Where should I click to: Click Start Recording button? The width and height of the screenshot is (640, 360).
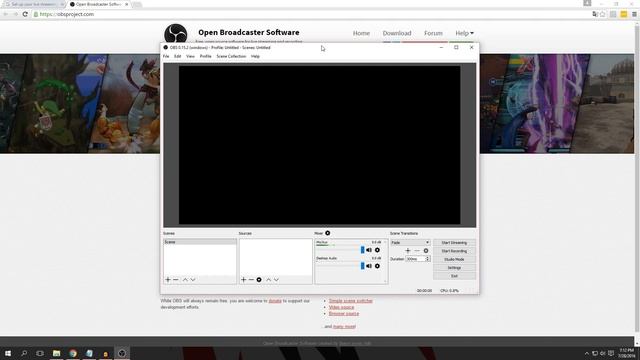tap(454, 251)
